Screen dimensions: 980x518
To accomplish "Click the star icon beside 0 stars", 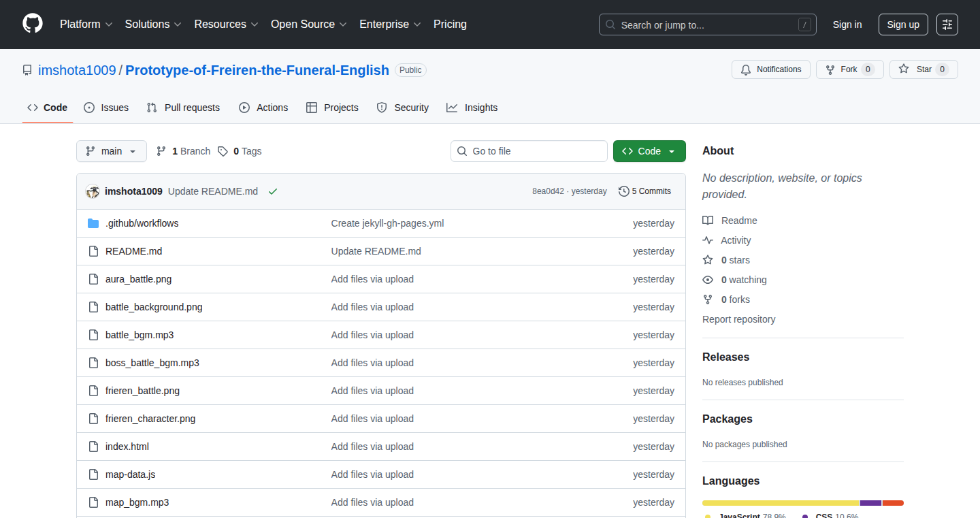I will click(x=708, y=260).
